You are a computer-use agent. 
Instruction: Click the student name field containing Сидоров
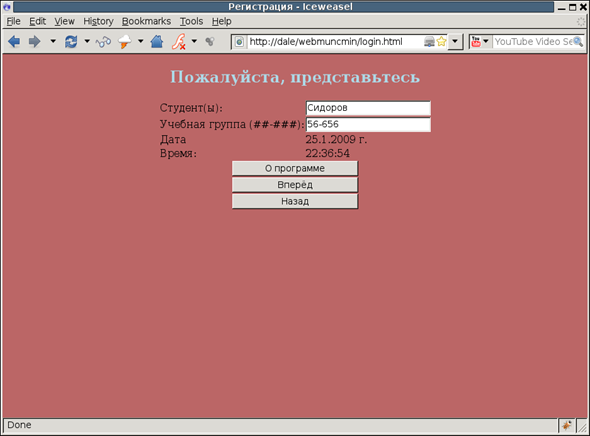click(x=368, y=108)
